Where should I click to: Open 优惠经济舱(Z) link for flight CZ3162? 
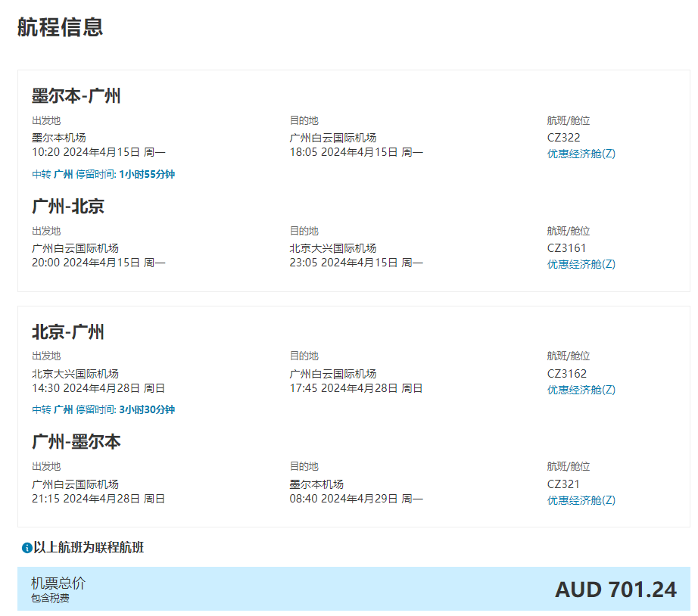pos(581,390)
